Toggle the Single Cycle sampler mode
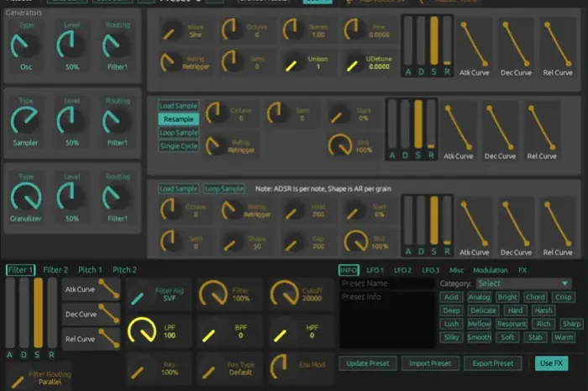The image size is (588, 391). point(179,146)
